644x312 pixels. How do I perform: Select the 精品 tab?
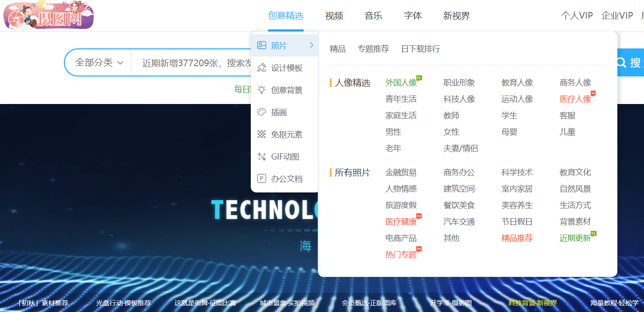pyautogui.click(x=338, y=49)
